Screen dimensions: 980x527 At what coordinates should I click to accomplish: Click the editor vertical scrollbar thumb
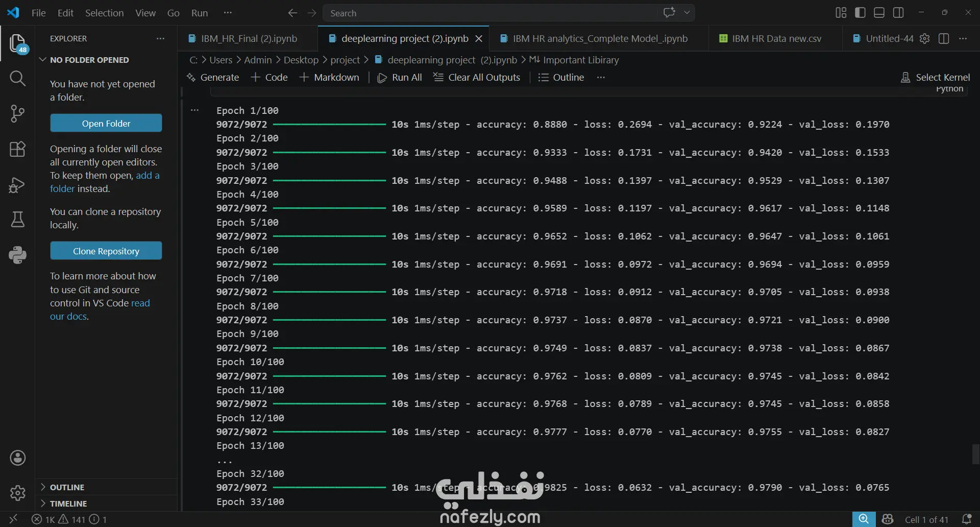(x=975, y=454)
